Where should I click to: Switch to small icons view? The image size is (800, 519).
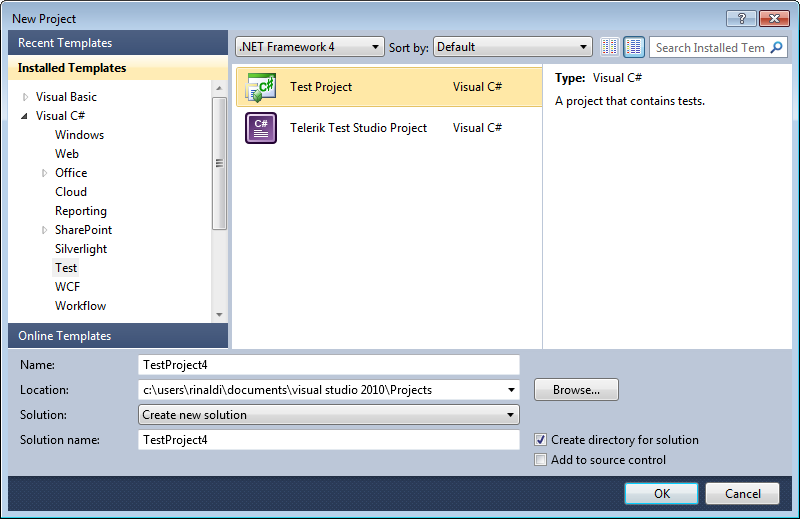609,47
